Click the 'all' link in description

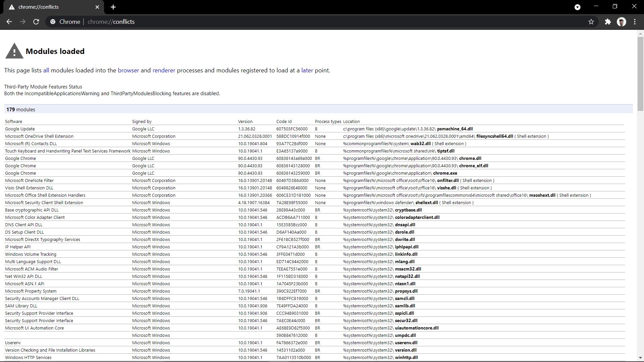point(46,70)
